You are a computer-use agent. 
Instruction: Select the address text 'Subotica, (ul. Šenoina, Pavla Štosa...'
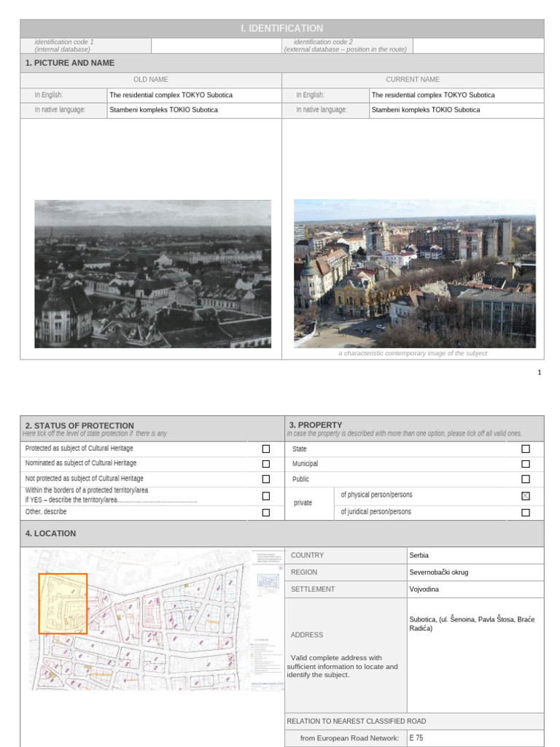point(472,624)
